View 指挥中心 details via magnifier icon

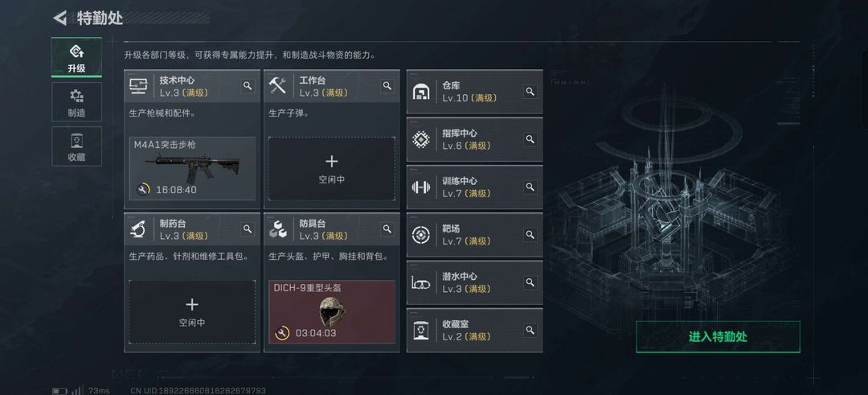coord(530,139)
